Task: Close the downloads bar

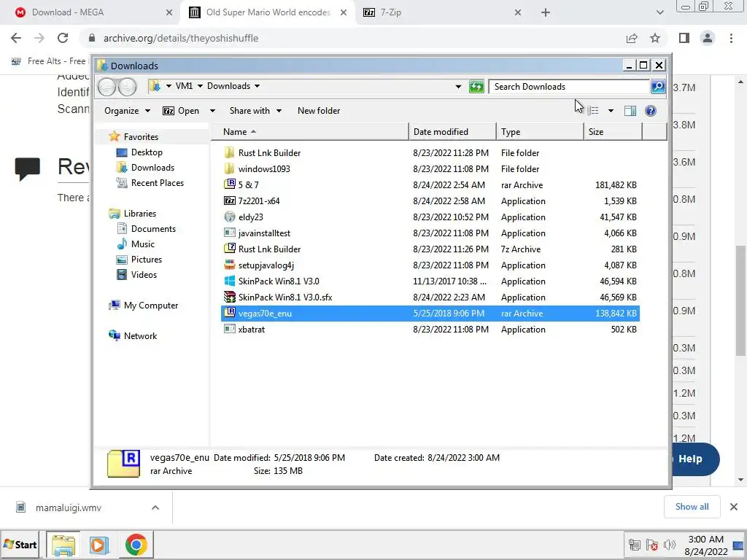Action: pos(734,507)
